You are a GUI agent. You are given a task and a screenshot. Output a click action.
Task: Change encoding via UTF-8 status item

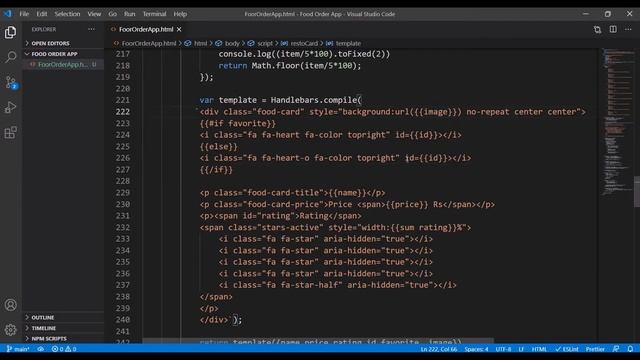(x=503, y=349)
